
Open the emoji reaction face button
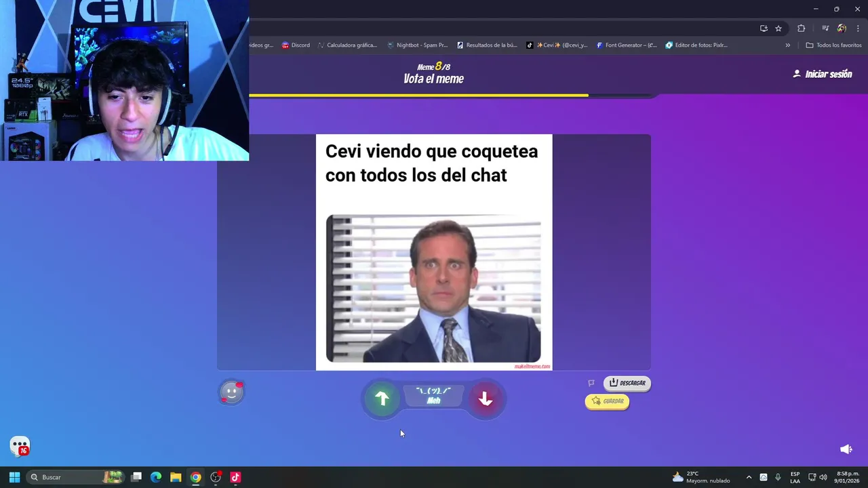[231, 392]
